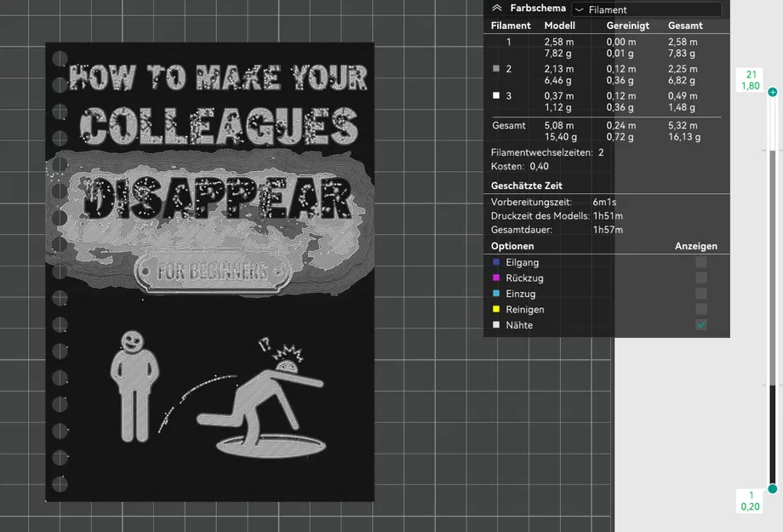Select the Gesamt column header
The width and height of the screenshot is (783, 532).
coord(685,26)
